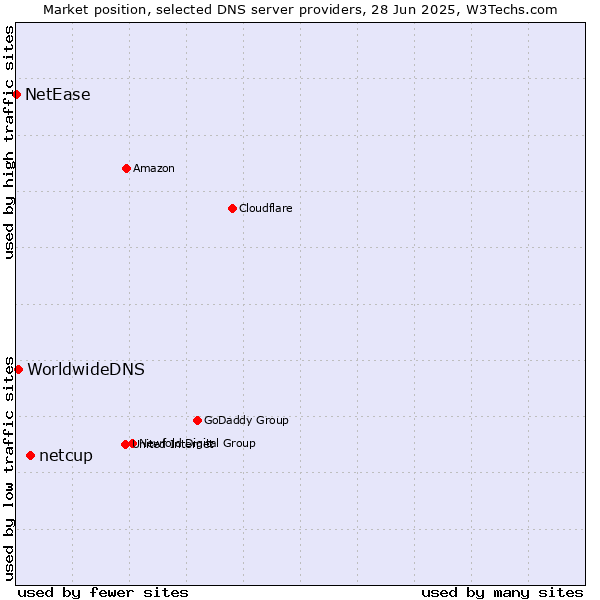
Task: Select the WorldwideDNS label
Action: (x=86, y=370)
